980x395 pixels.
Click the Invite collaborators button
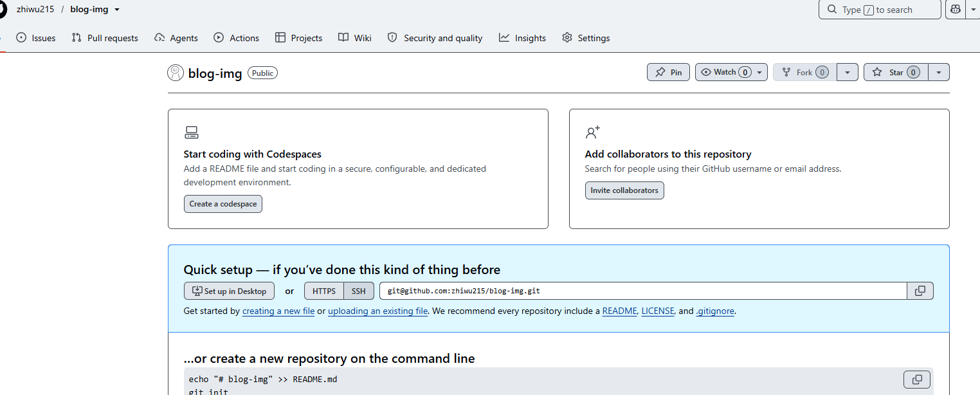pos(624,190)
